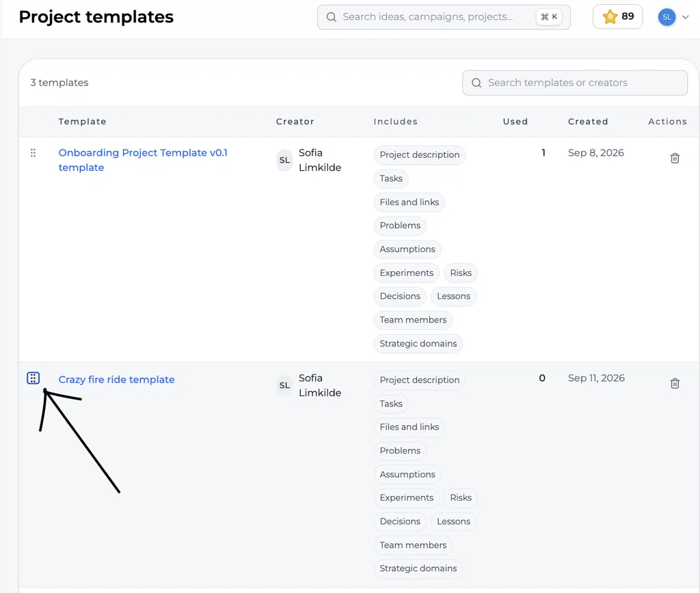The image size is (700, 593).
Task: Click the Project description tag in Crazy fire ride row
Action: click(420, 380)
